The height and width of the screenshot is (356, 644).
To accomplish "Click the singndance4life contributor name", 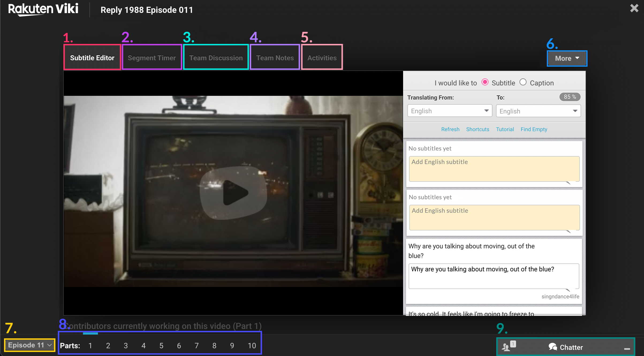I will 560,296.
